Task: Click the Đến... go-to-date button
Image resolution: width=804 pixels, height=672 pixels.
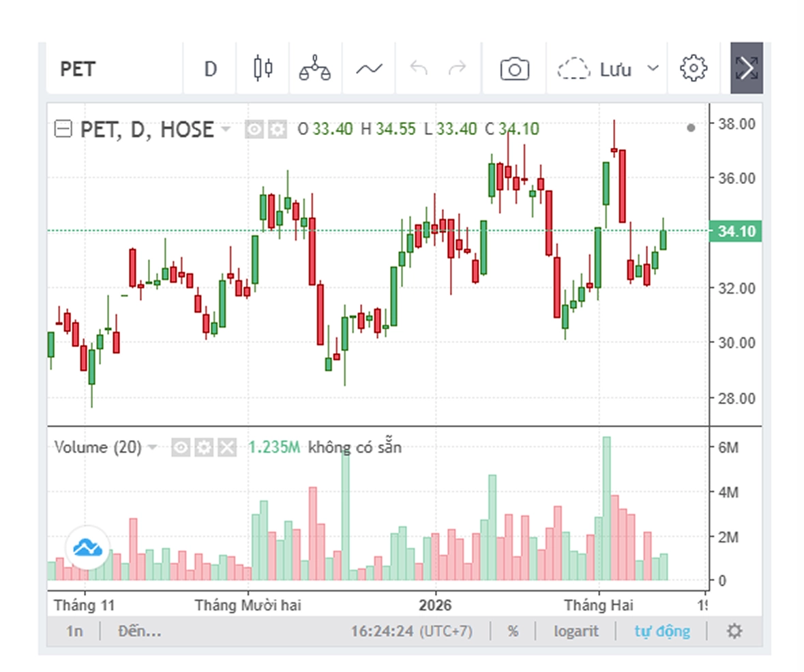Action: coord(139,631)
